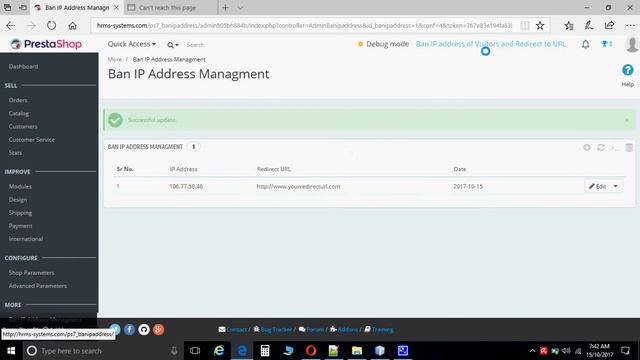Screen dimensions: 640x360
Task: Open Shop Parameters in the sidebar
Action: pos(31,273)
